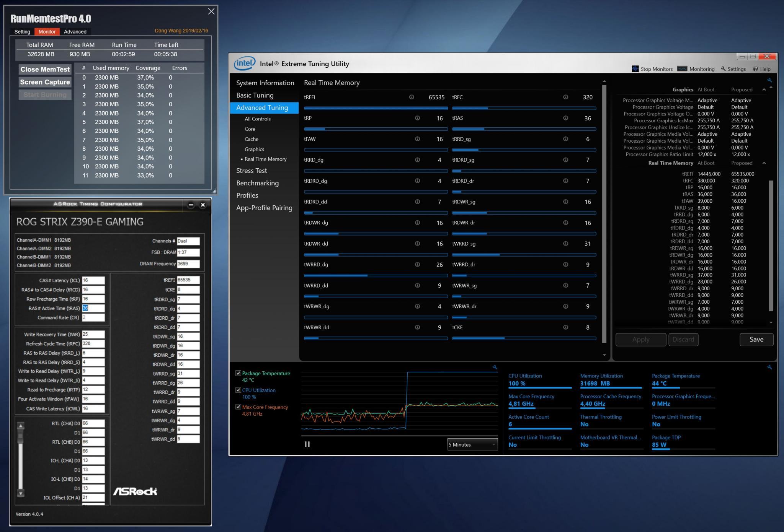Click the info icon next to tCKE

(x=565, y=327)
